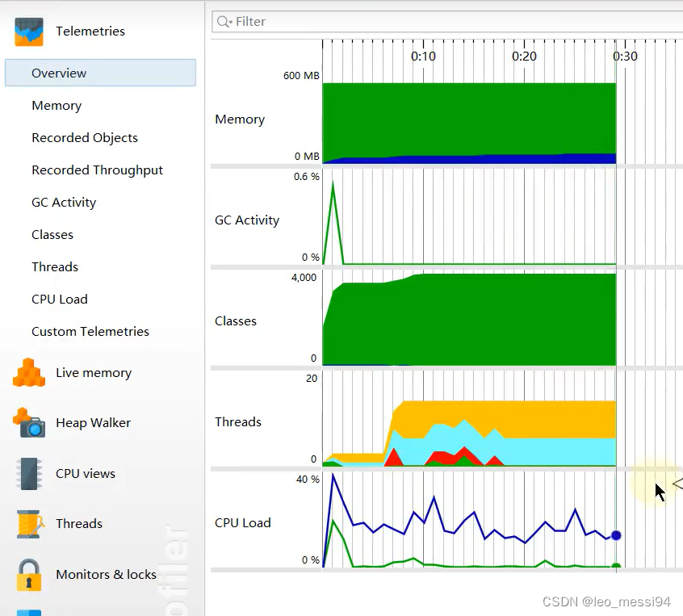Click the 0:30 mark on timeline

[x=625, y=57]
